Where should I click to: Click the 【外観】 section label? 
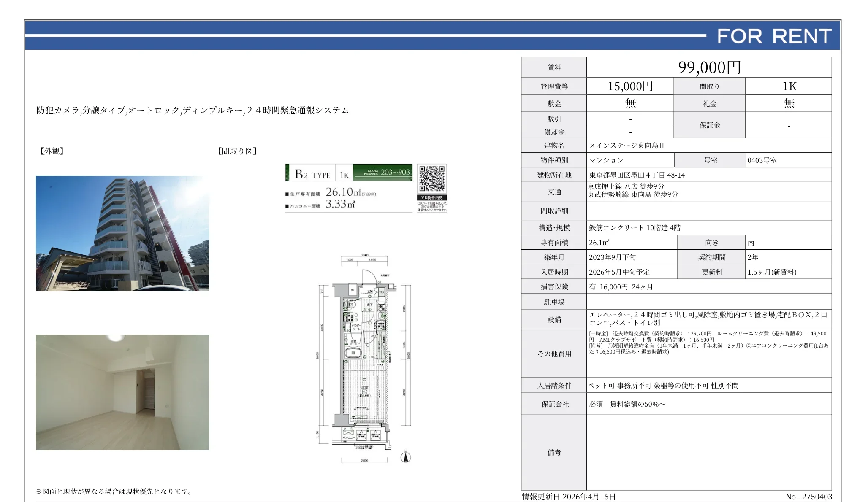51,151
